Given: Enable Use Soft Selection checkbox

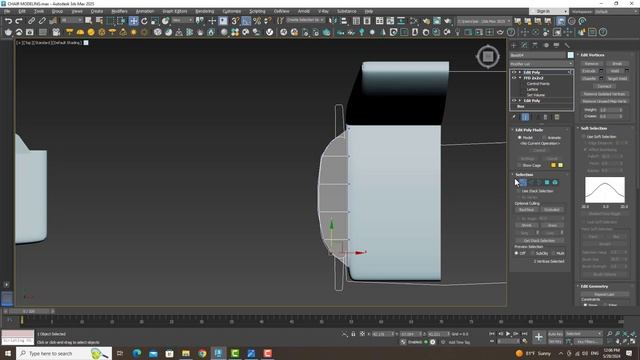Looking at the screenshot, I should pos(584,137).
